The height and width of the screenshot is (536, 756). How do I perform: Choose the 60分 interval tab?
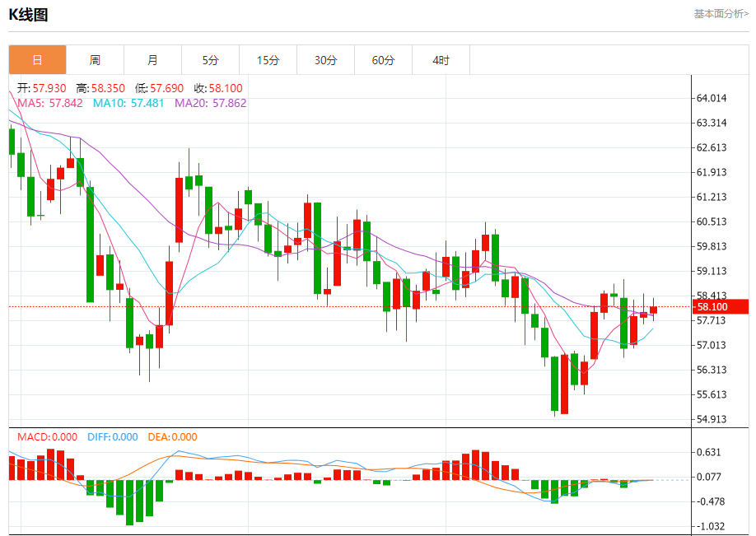click(383, 60)
